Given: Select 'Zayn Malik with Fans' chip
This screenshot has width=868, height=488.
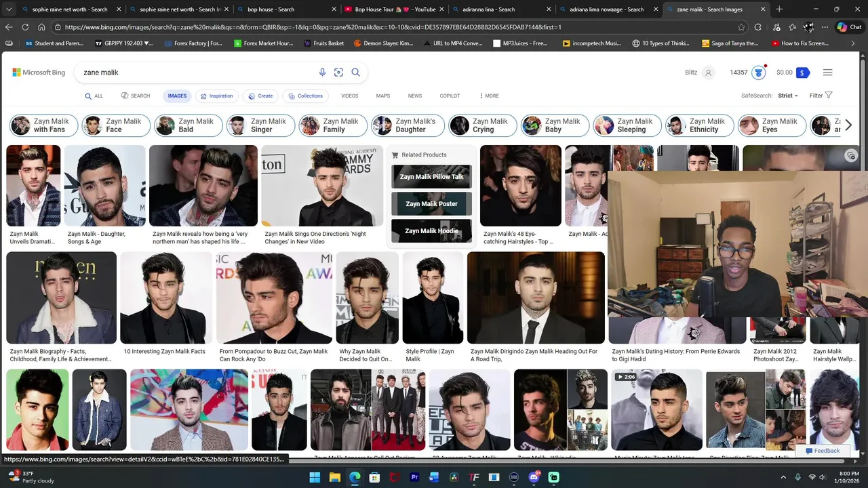Looking at the screenshot, I should (x=44, y=125).
